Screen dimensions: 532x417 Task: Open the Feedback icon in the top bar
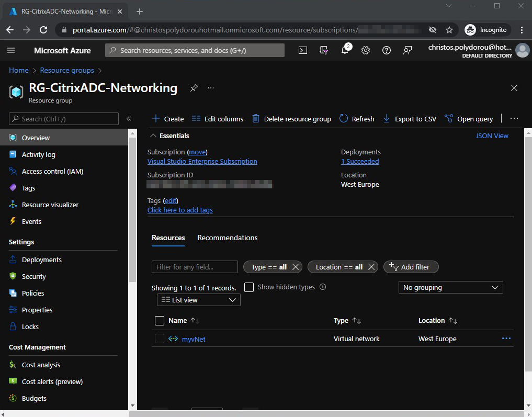coord(407,51)
